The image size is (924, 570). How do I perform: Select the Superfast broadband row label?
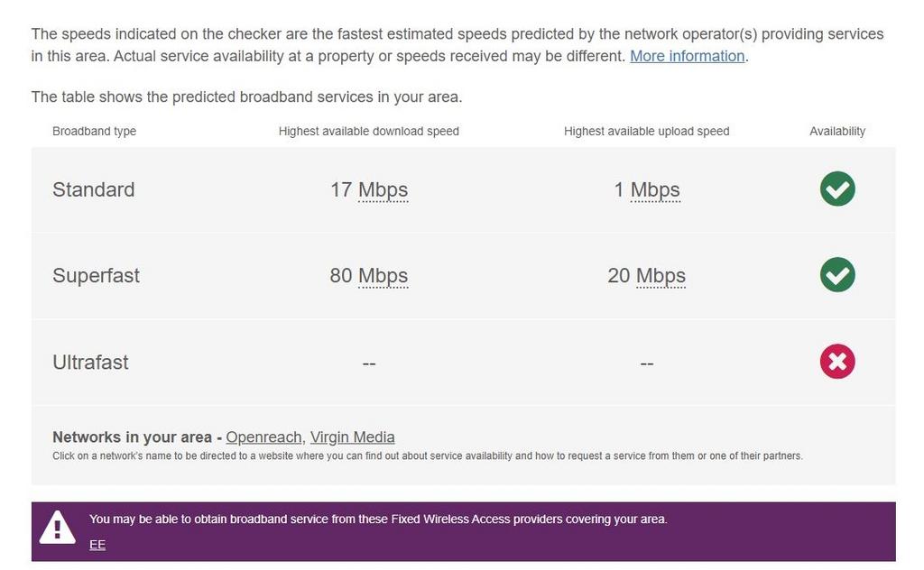pos(96,276)
